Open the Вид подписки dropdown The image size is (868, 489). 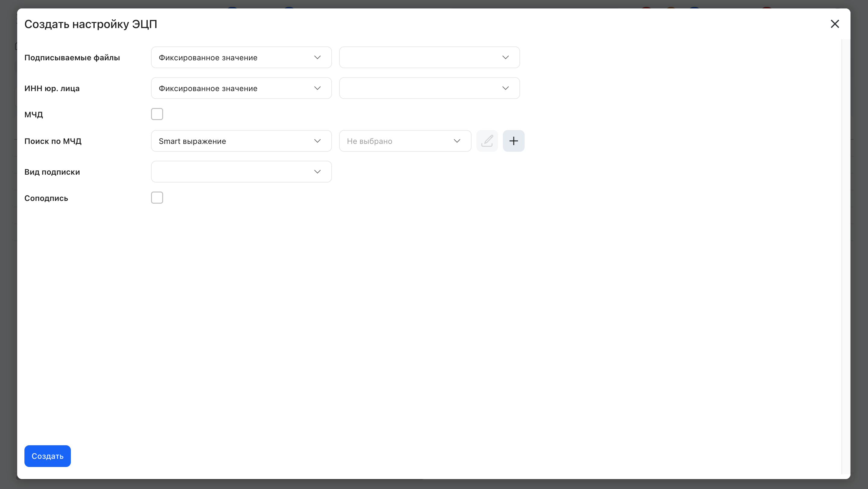(241, 172)
